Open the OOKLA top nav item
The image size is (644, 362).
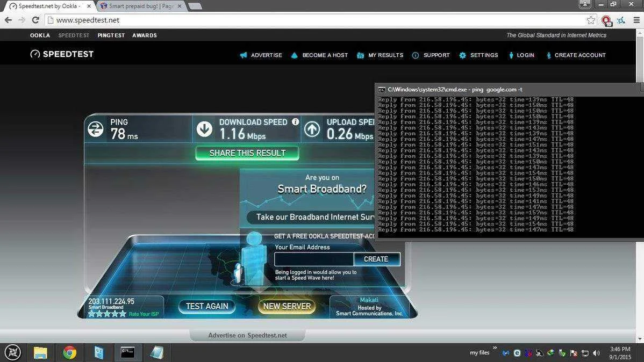[x=40, y=35]
